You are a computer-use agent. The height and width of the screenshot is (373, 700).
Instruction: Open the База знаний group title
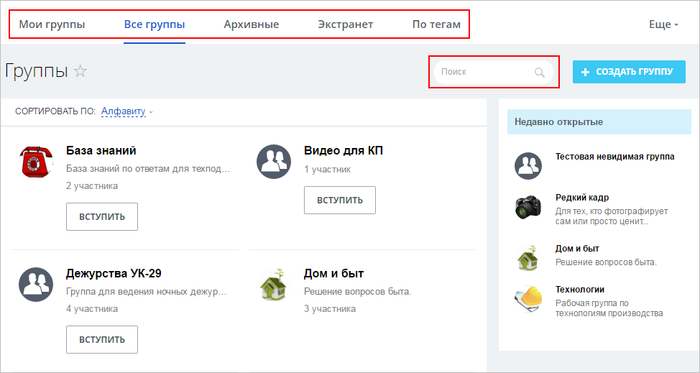[101, 151]
